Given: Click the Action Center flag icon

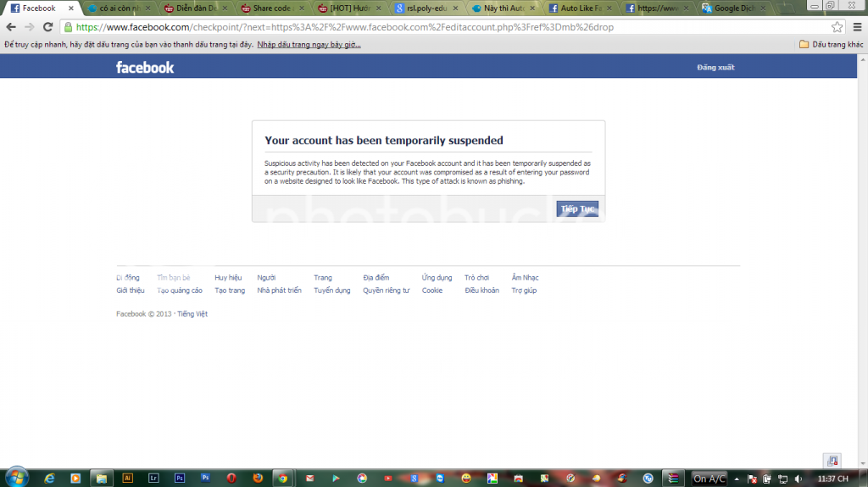Looking at the screenshot, I should [x=753, y=479].
